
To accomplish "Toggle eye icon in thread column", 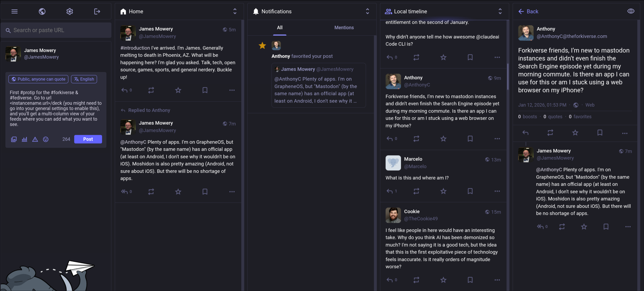I will pos(631,11).
